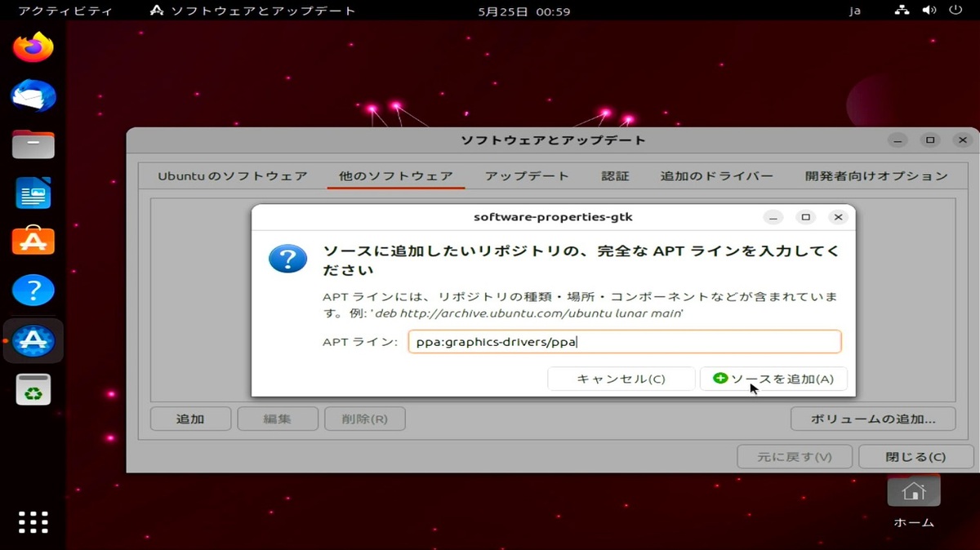Focus the APT ライン text field
The width and height of the screenshot is (980, 550).
pyautogui.click(x=624, y=342)
